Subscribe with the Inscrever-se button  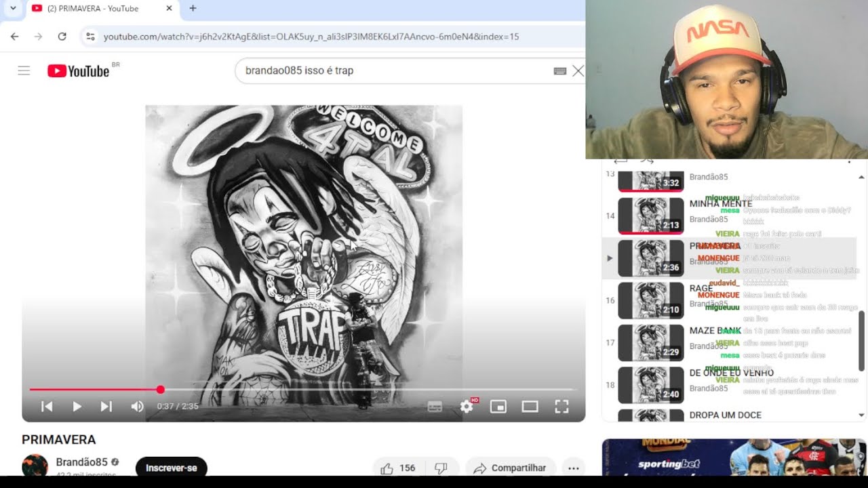[x=172, y=468]
